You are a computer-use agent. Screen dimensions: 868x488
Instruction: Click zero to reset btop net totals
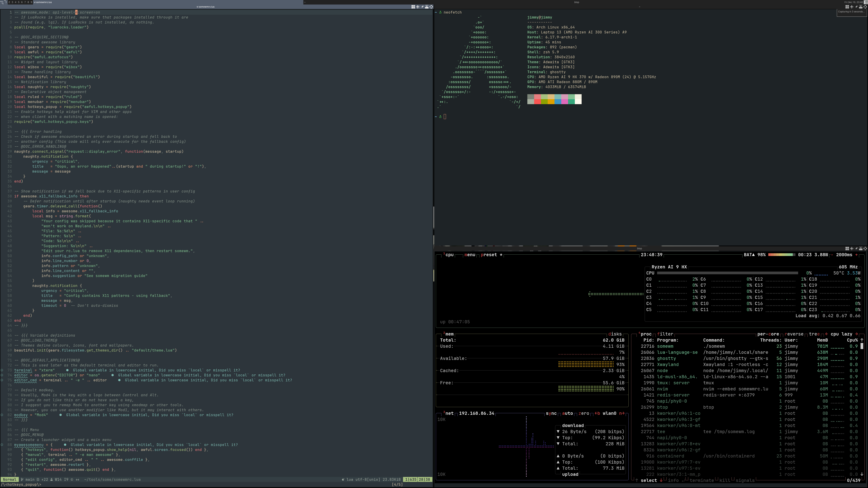pyautogui.click(x=584, y=413)
